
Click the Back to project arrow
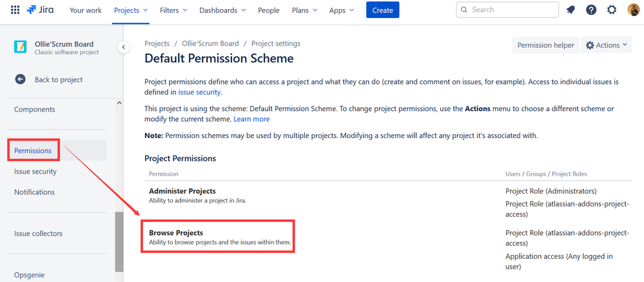coord(21,79)
